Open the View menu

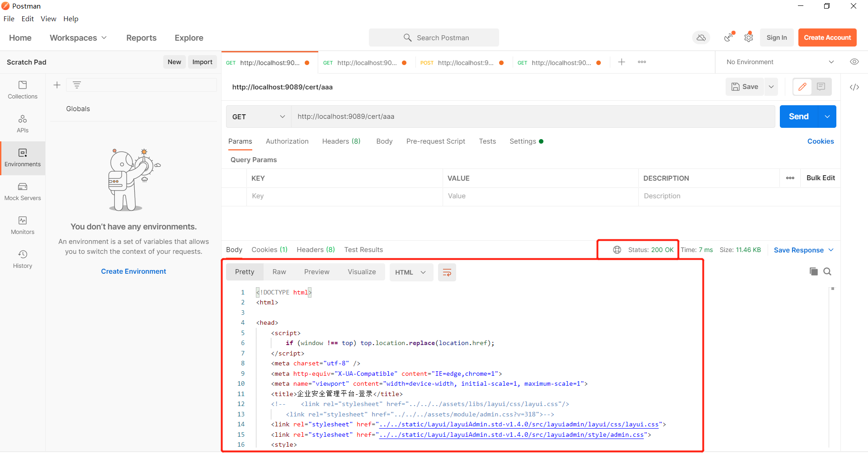(x=48, y=19)
